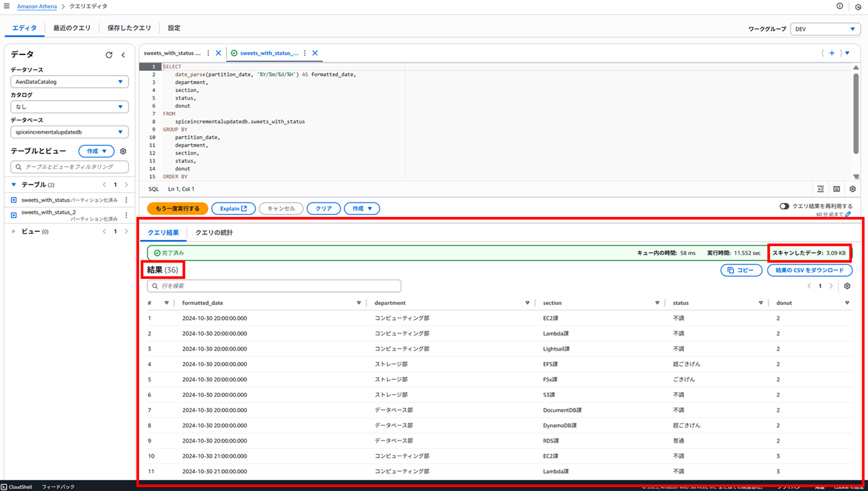Viewport: 868px width, 491px height.
Task: Open the catalog dropdown
Action: [x=69, y=107]
